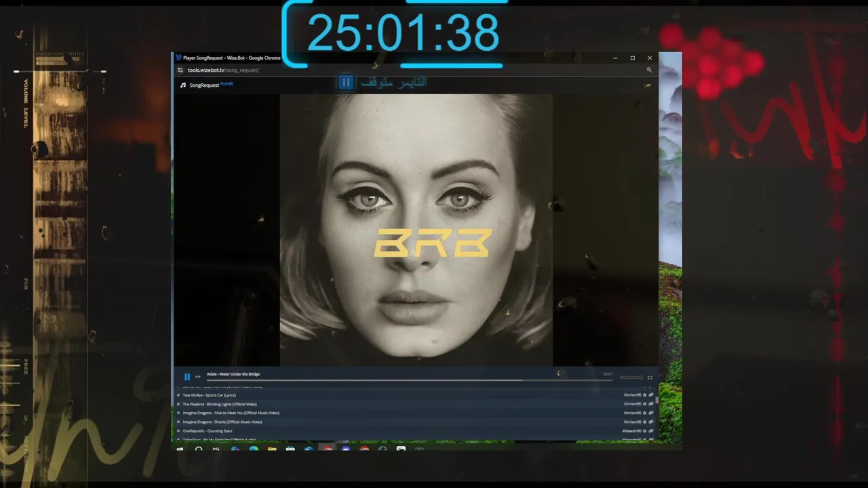The image size is (868, 488).
Task: Remove Imagine Dragons - Nice to Meet You
Action: pos(178,413)
